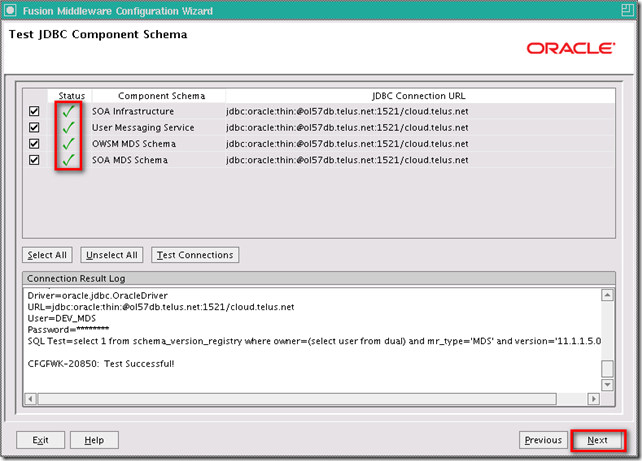
Task: Toggle the SOA MDS Schema checkbox
Action: click(x=34, y=160)
